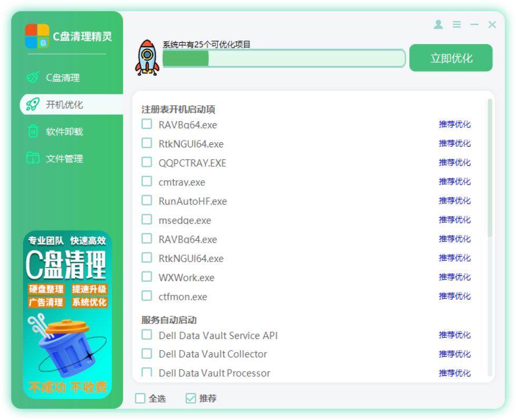The height and width of the screenshot is (420, 516).
Task: Click the Dell Data Vault Processor entry
Action: 214,373
